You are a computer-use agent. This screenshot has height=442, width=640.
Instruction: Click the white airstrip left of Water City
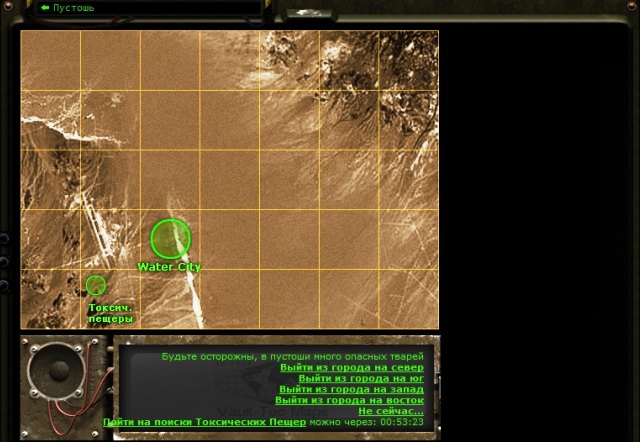(98, 226)
